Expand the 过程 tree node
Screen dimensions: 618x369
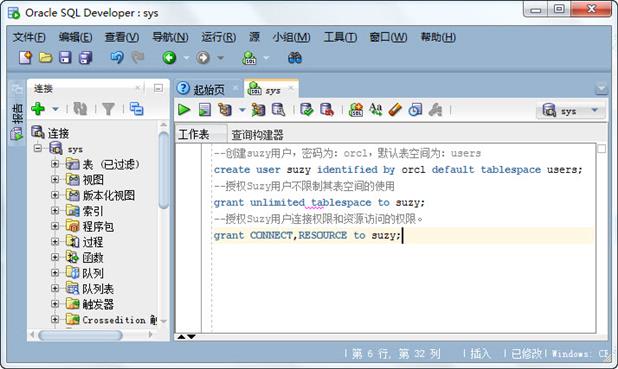pos(55,242)
